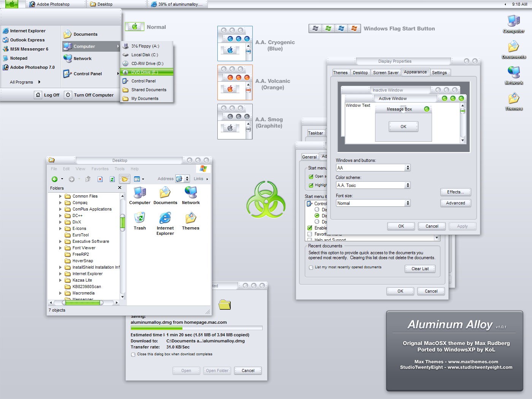Click Cancel in the download dialog
This screenshot has height=399, width=532.
coord(248,370)
